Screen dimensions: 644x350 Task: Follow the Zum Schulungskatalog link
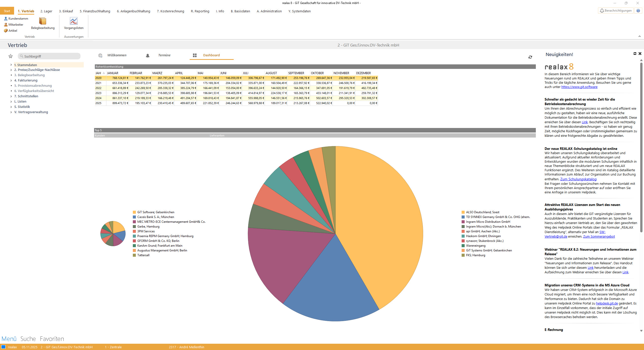point(578,179)
